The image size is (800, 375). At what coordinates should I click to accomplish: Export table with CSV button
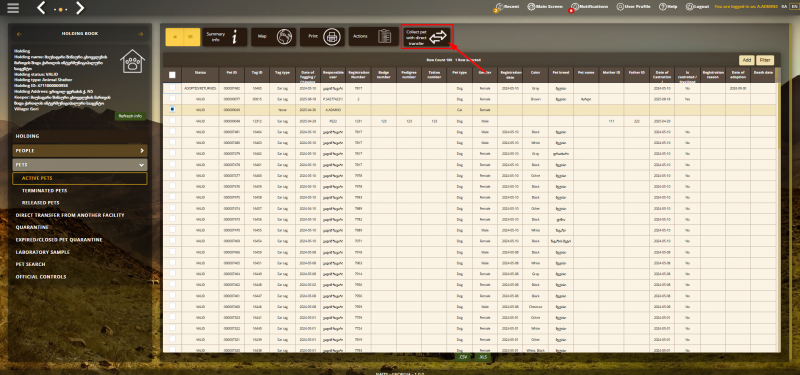click(x=463, y=358)
